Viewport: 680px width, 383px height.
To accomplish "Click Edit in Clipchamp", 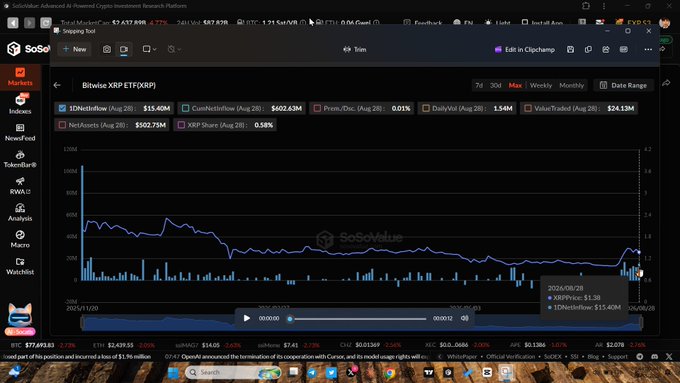I will click(525, 49).
